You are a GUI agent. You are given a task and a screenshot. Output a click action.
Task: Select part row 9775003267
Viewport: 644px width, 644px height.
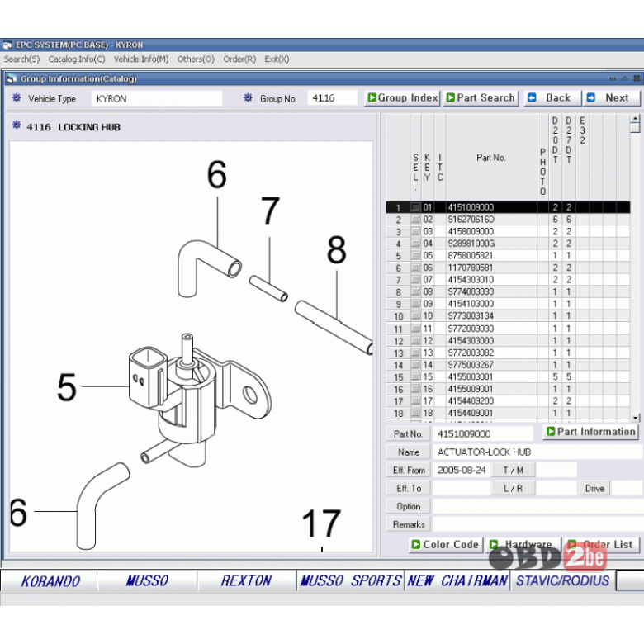[x=508, y=365]
